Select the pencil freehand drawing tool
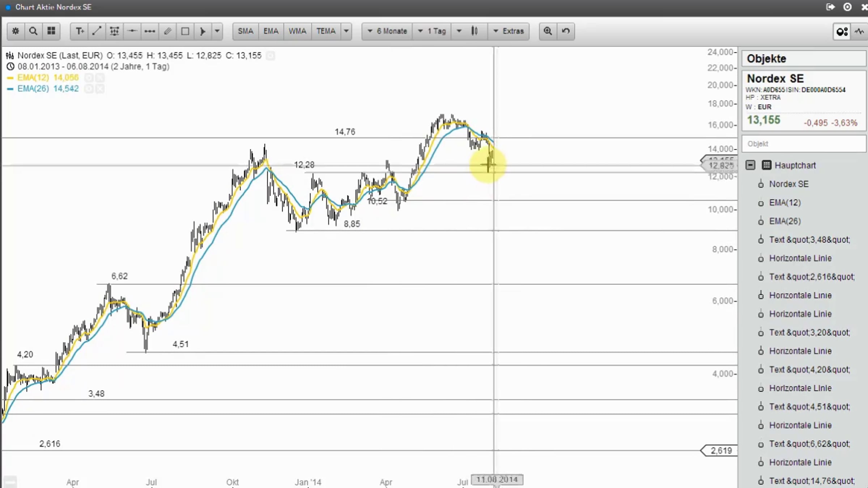 [x=167, y=31]
